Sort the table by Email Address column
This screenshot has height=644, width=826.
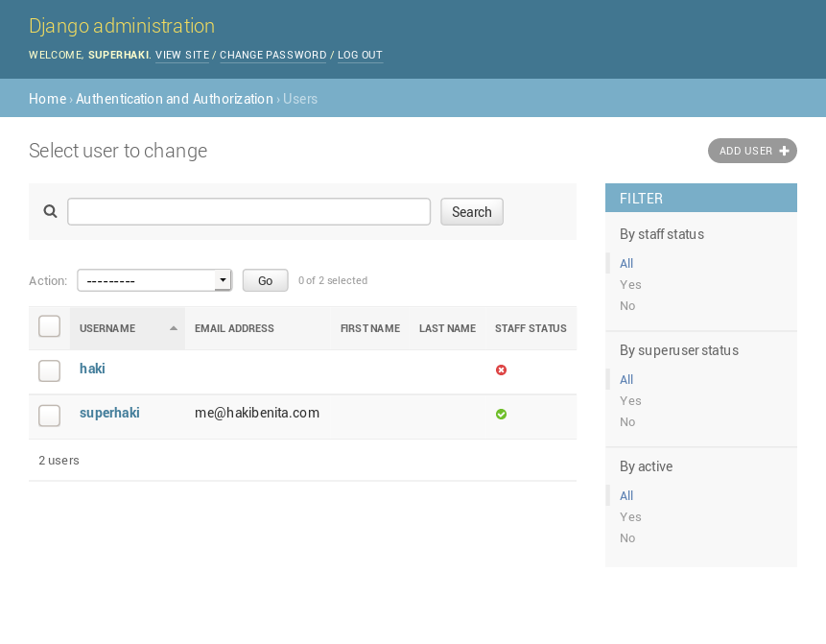234,328
